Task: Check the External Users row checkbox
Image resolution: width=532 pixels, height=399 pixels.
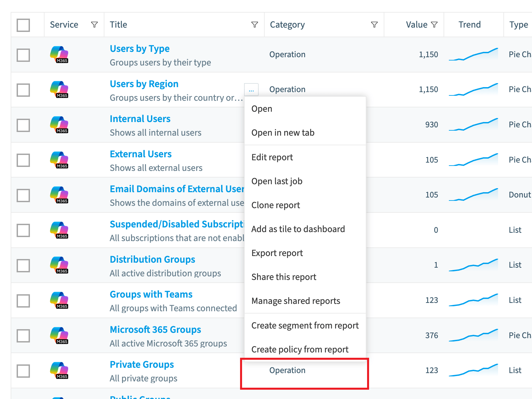Action: coord(23,160)
